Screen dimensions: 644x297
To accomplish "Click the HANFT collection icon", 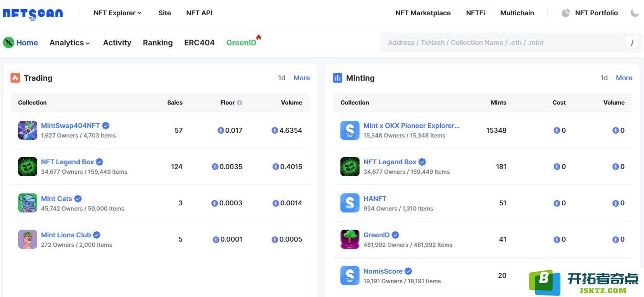I will pos(350,203).
